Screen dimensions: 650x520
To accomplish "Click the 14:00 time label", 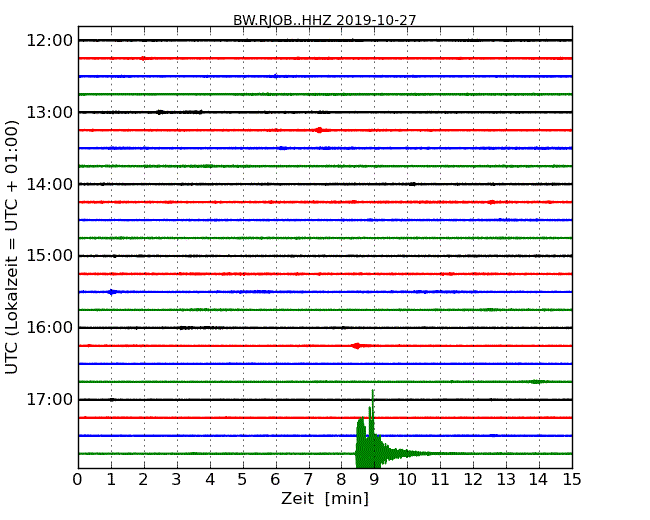I will pyautogui.click(x=50, y=184).
